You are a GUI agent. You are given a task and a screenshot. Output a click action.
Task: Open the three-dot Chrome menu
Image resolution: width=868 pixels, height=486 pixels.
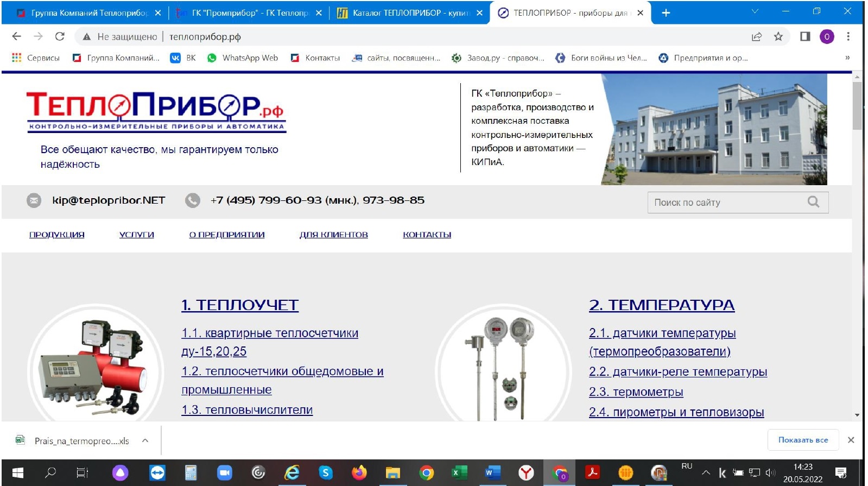click(x=848, y=36)
